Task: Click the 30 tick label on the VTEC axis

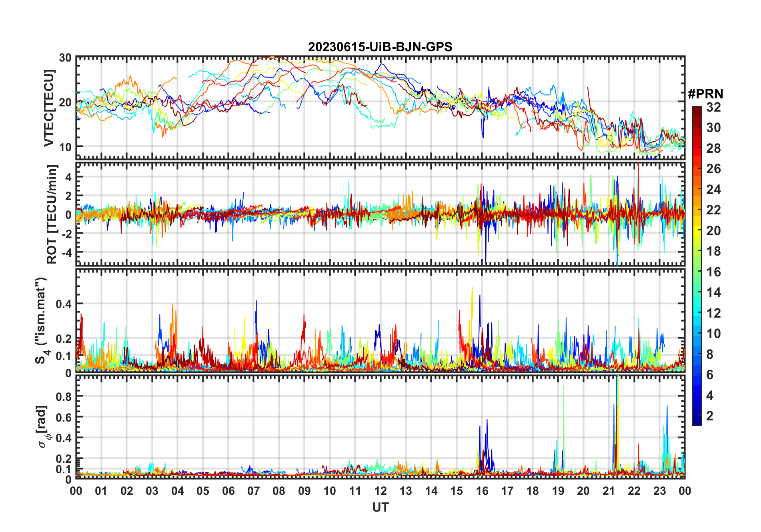Action: (x=65, y=58)
